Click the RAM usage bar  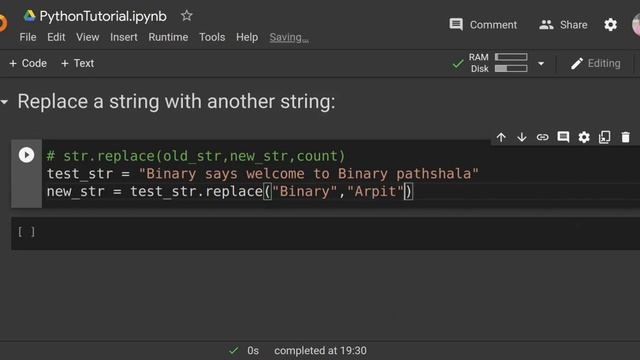pyautogui.click(x=511, y=57)
